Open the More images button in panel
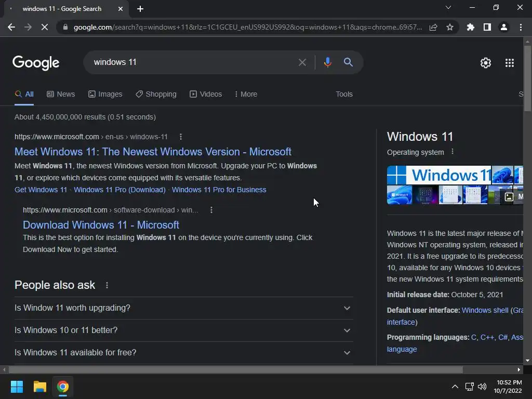The width and height of the screenshot is (532, 399). (514, 197)
